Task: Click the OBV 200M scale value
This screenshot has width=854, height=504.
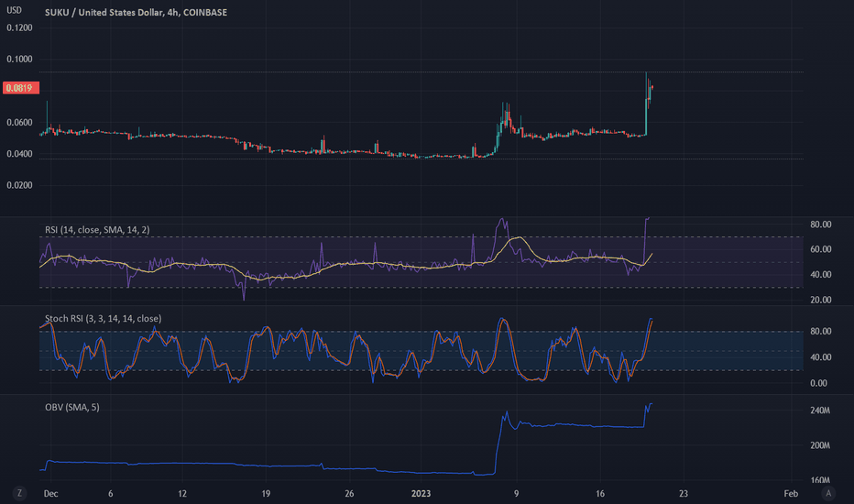Action: click(x=820, y=445)
